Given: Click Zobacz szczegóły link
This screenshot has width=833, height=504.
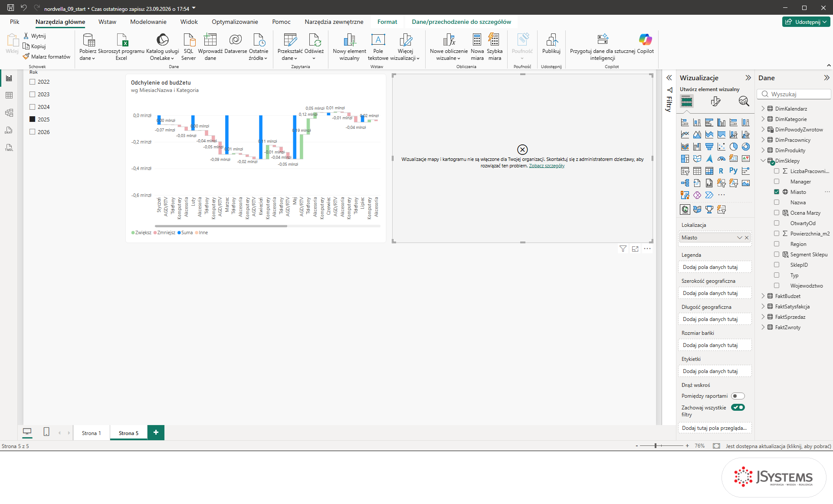Looking at the screenshot, I should pos(547,166).
